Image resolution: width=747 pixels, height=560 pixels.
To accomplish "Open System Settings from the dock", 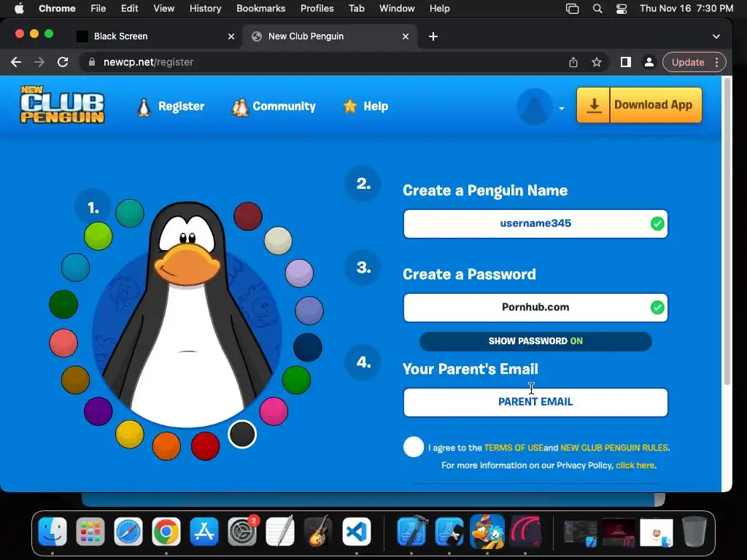I will click(242, 532).
